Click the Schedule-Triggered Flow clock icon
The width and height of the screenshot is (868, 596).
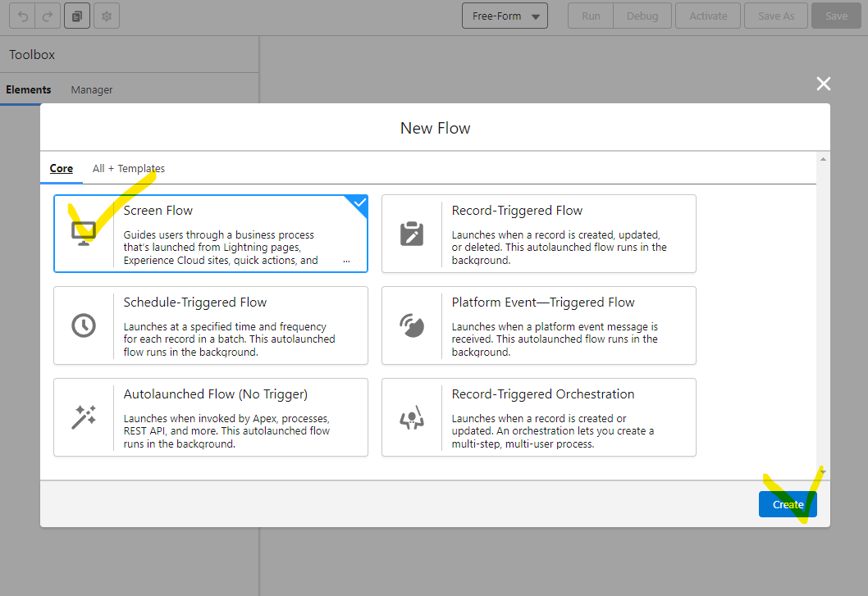pos(84,325)
